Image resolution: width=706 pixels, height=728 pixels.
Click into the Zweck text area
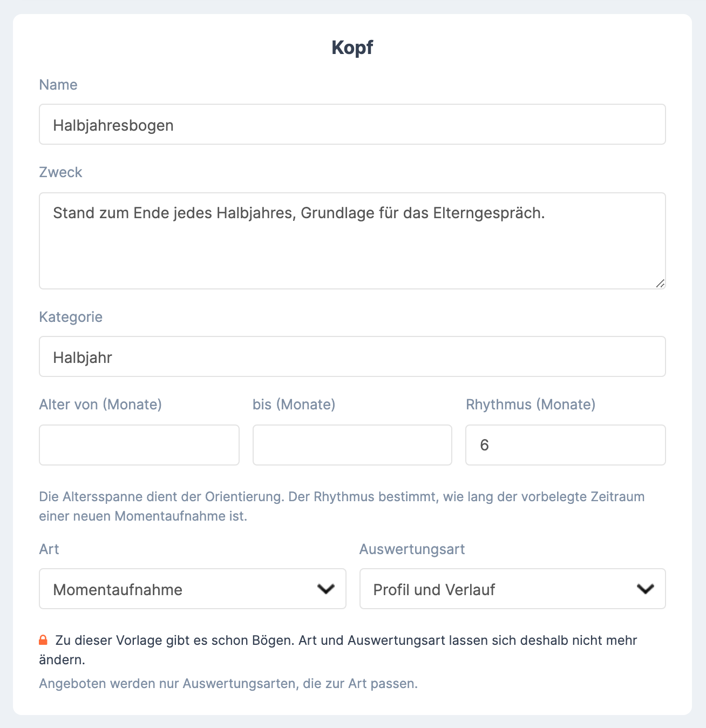click(x=352, y=241)
